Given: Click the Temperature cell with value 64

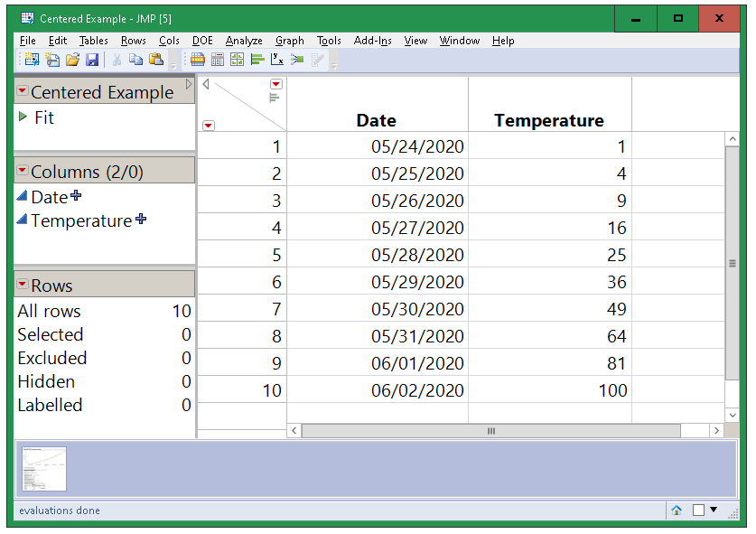Looking at the screenshot, I should [x=550, y=336].
